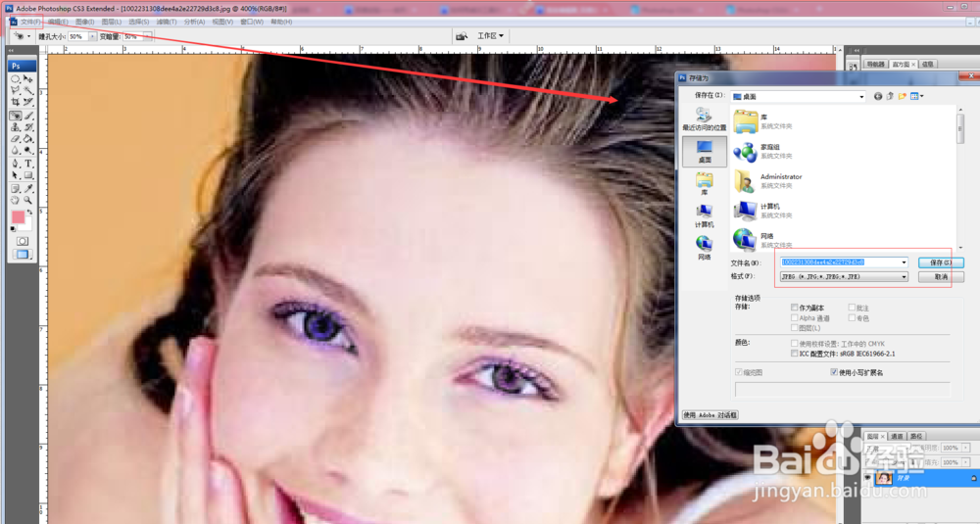Check the 批注 (Annotations) checkbox
Image resolution: width=980 pixels, height=524 pixels.
pyautogui.click(x=852, y=308)
